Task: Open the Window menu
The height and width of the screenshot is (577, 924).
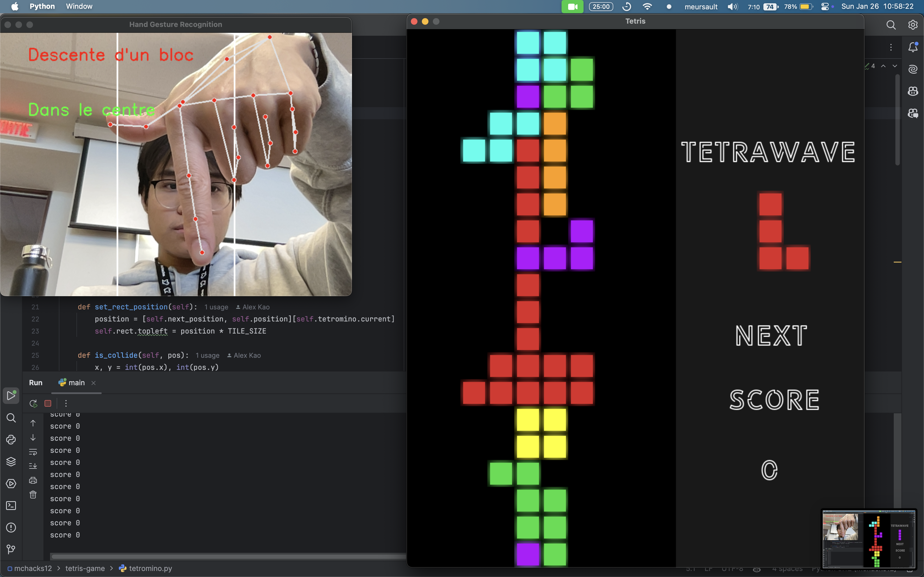Action: 79,7
